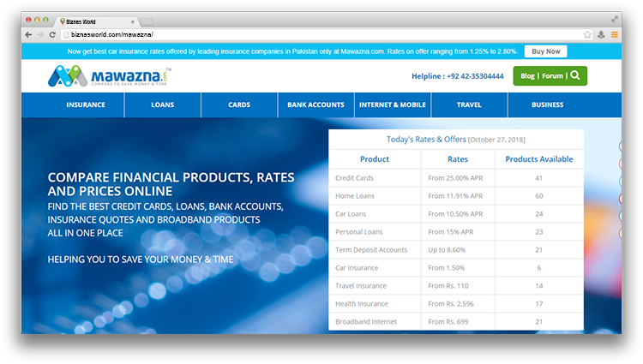Switch to the Biznes World tab
This screenshot has width=643, height=364.
coord(94,19)
